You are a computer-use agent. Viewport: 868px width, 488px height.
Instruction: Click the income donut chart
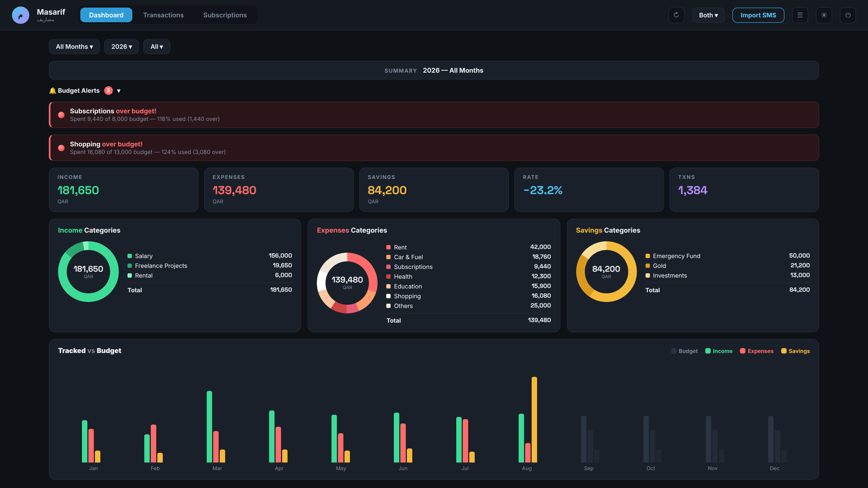click(x=88, y=272)
